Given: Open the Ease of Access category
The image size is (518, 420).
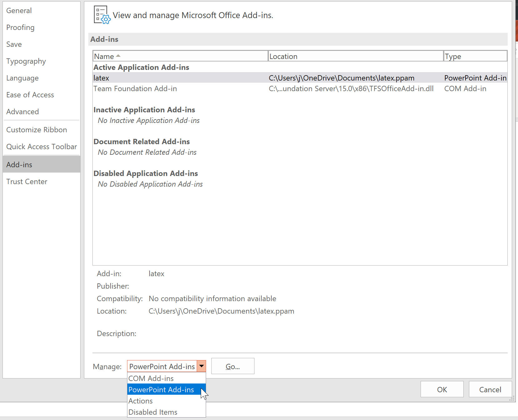Looking at the screenshot, I should tap(30, 95).
